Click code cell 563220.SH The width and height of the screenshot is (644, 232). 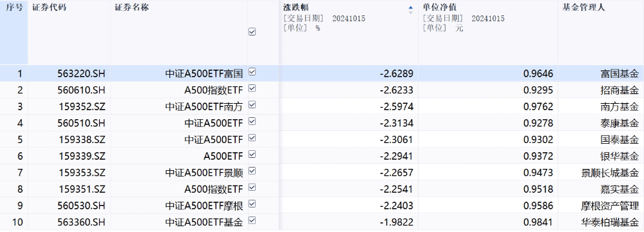click(82, 74)
